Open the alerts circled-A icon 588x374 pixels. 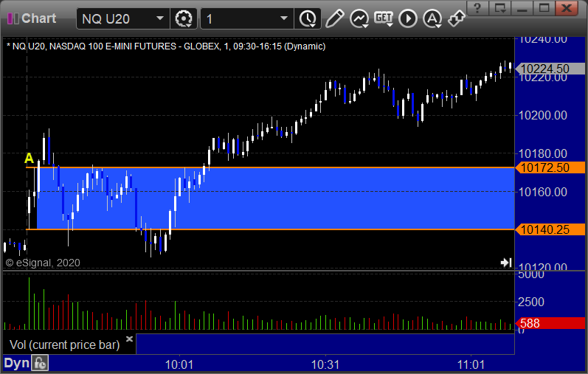[x=432, y=18]
